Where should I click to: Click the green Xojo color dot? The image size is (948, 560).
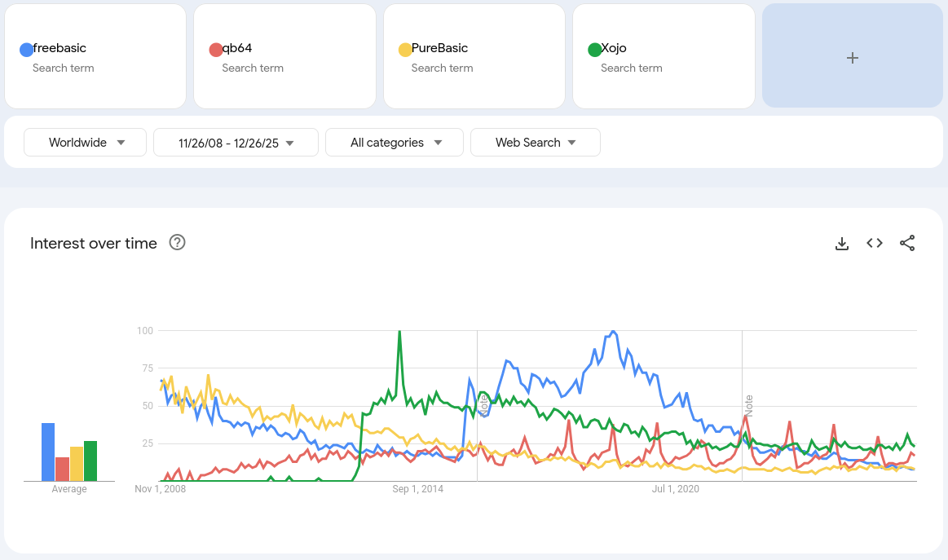pos(594,50)
